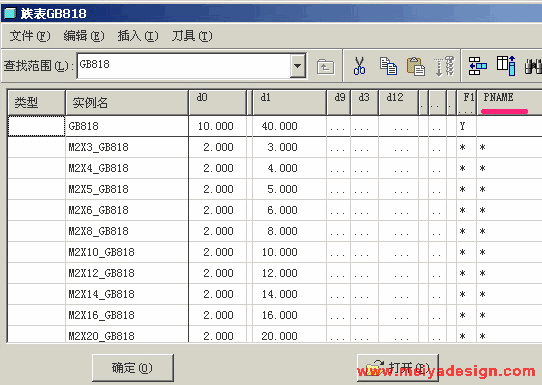Click the add table column icon
This screenshot has width=542, height=385.
(x=506, y=66)
